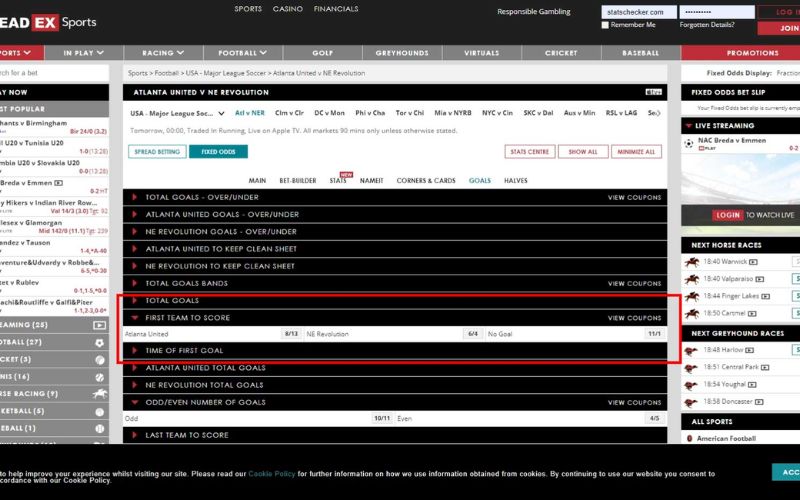This screenshot has width=800, height=500.
Task: Open the Stats Centre
Action: [530, 152]
